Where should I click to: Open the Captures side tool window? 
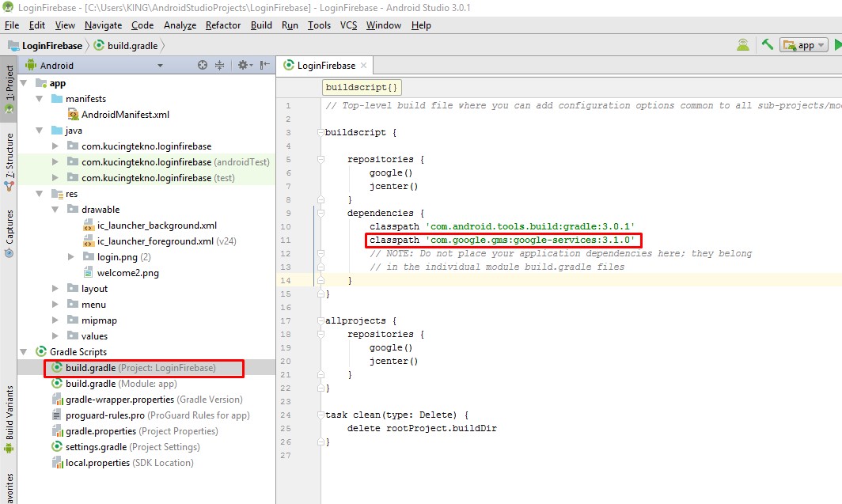point(9,233)
